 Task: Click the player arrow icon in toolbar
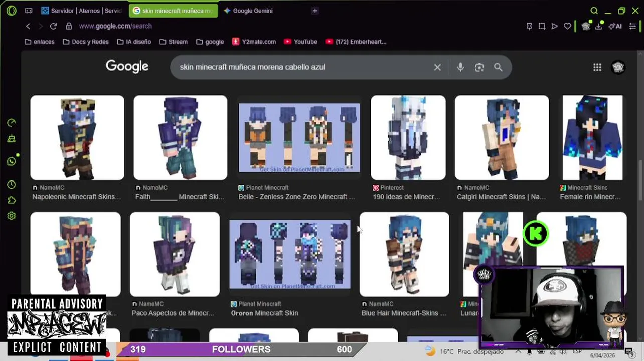click(554, 26)
